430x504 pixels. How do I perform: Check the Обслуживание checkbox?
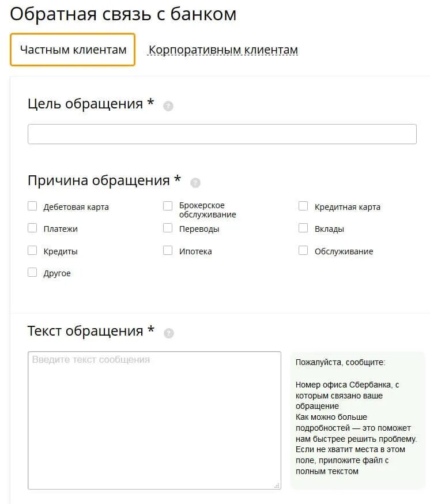pyautogui.click(x=303, y=250)
